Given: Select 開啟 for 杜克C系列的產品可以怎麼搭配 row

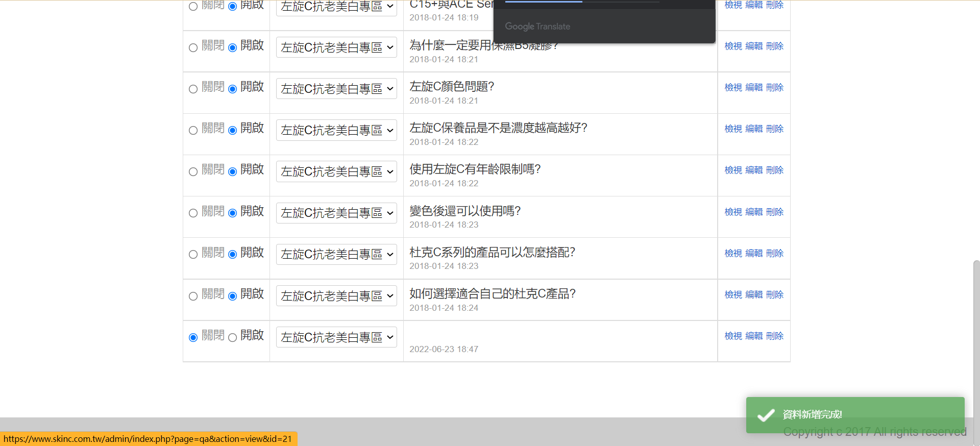Looking at the screenshot, I should pos(232,255).
